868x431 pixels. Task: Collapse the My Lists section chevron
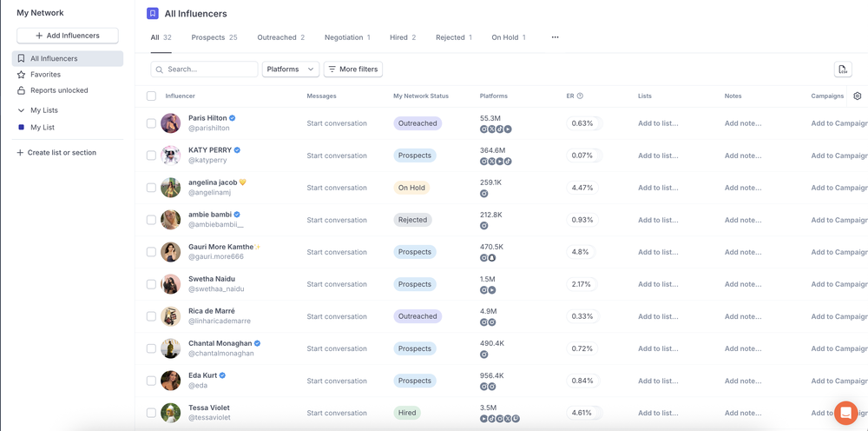pyautogui.click(x=21, y=110)
